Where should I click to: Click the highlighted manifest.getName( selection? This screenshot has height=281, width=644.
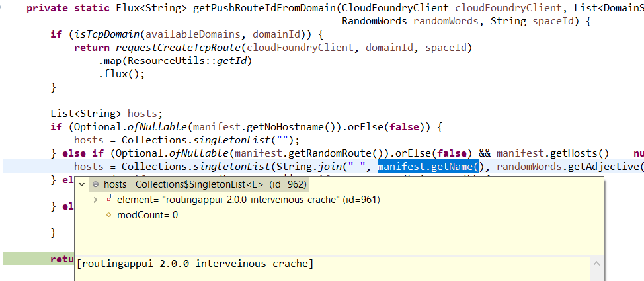click(x=429, y=167)
